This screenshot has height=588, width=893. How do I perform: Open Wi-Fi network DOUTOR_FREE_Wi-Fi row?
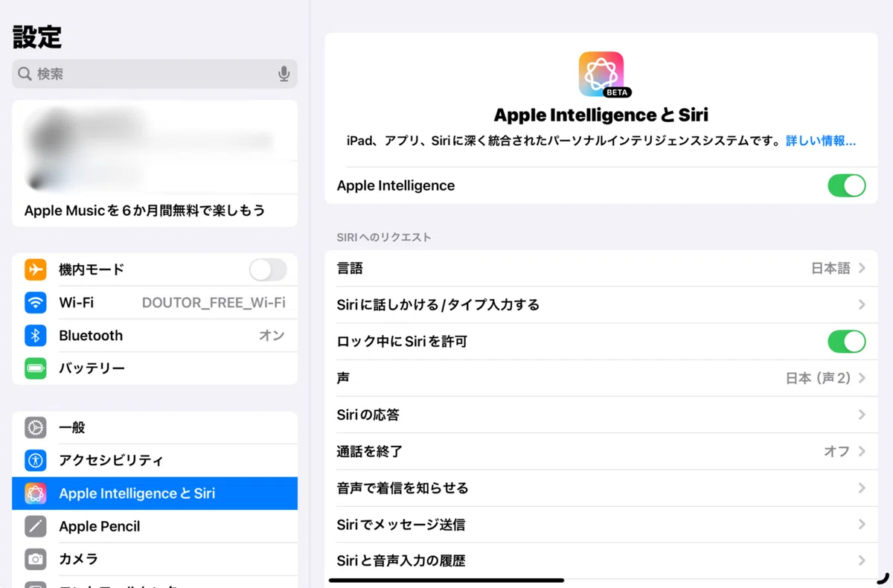pyautogui.click(x=155, y=302)
